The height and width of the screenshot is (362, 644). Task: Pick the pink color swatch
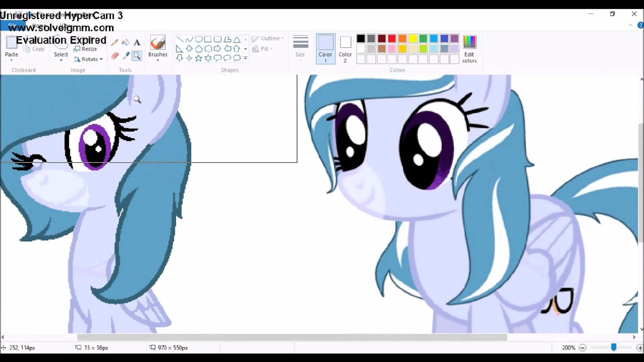(x=392, y=49)
